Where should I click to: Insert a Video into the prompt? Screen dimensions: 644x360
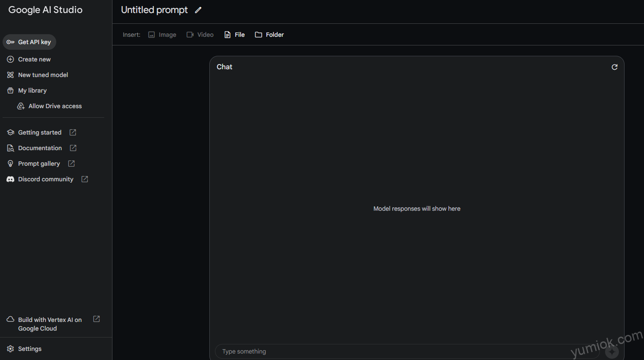(200, 35)
